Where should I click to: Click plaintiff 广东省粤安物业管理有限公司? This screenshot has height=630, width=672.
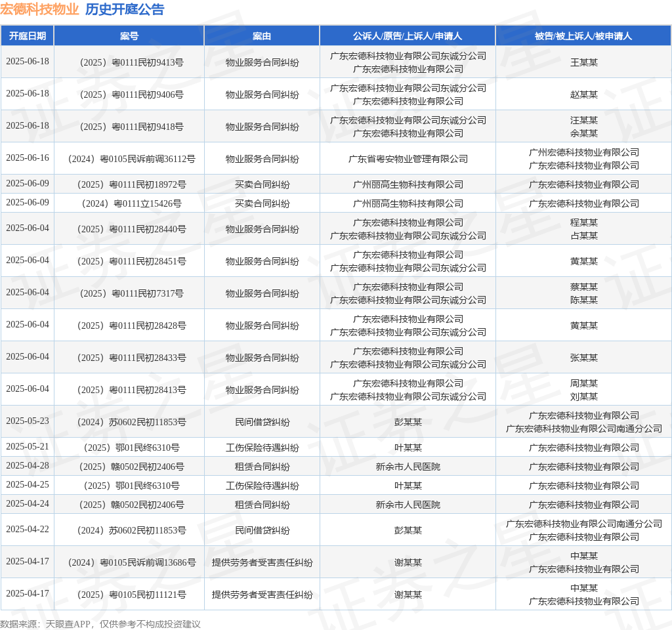(408, 159)
